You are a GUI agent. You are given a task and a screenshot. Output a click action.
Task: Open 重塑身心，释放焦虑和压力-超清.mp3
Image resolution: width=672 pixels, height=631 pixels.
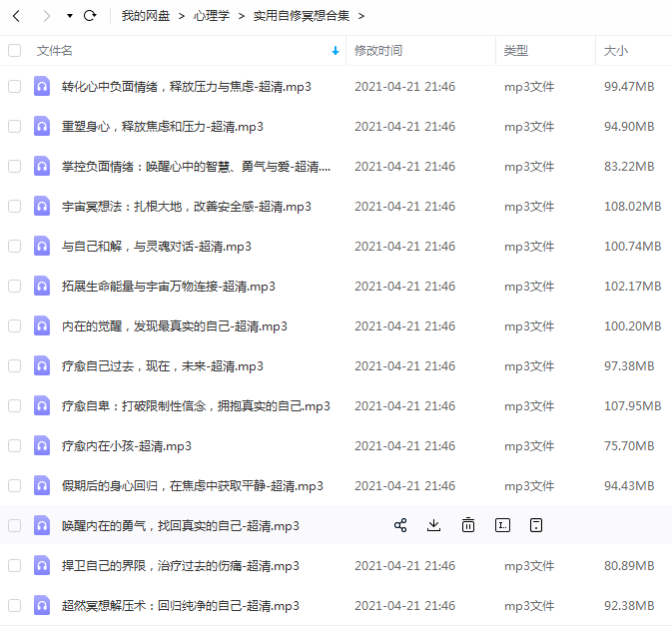163,127
